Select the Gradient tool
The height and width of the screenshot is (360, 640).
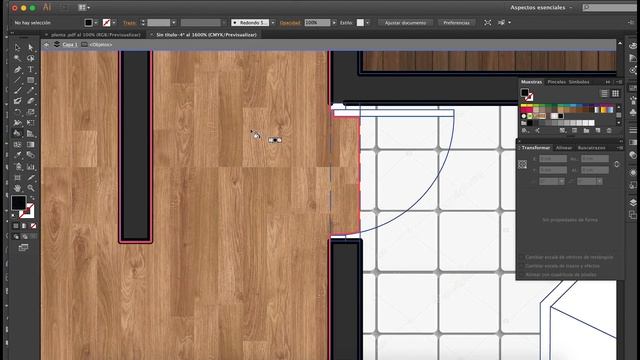(31, 144)
